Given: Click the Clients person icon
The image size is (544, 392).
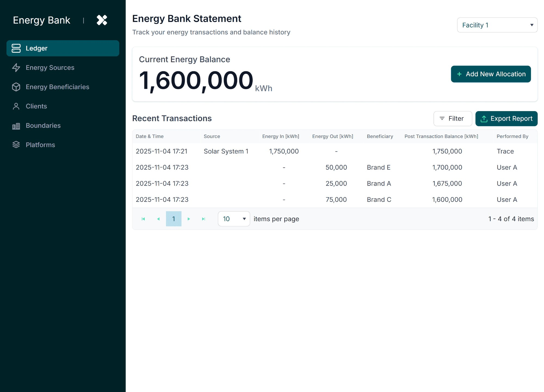Looking at the screenshot, I should [x=16, y=106].
